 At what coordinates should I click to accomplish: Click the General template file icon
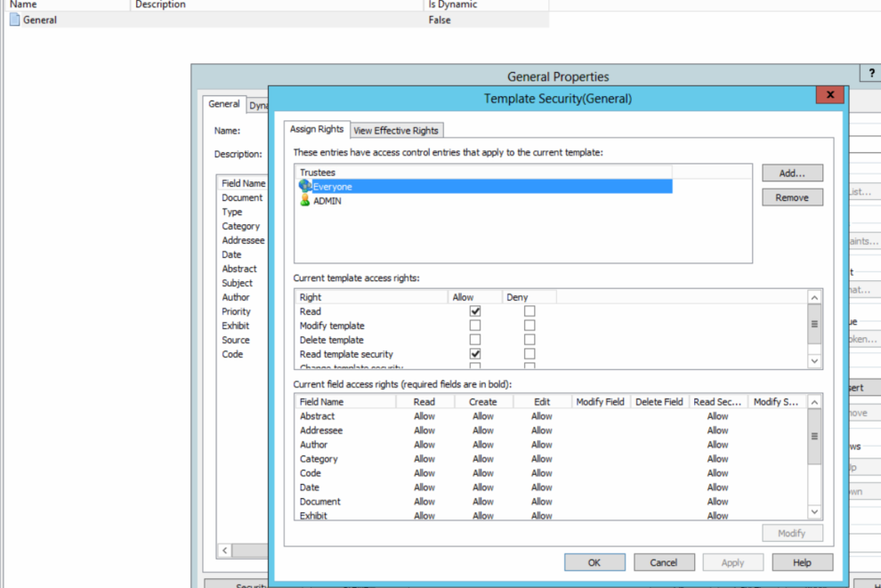14,20
